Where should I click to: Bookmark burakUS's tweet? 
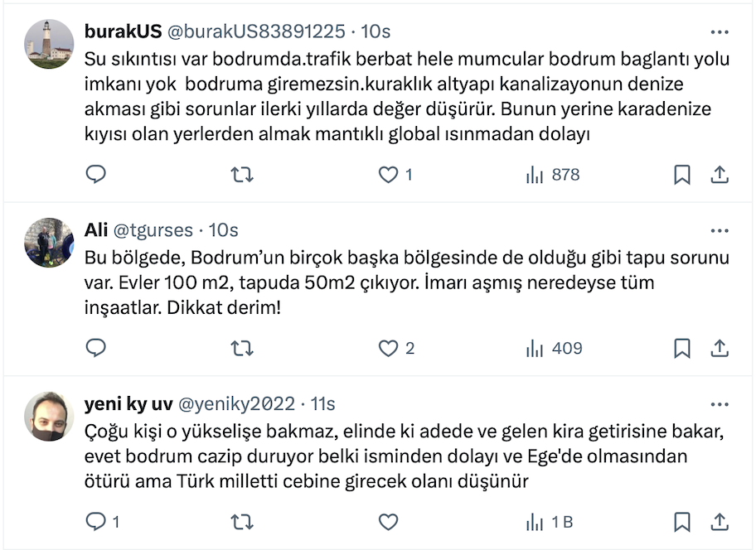(681, 175)
